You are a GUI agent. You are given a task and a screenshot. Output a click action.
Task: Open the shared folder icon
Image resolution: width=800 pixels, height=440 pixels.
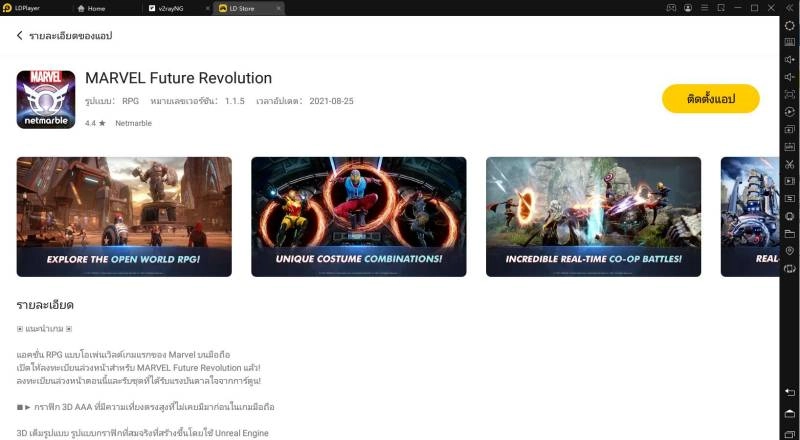coord(789,234)
